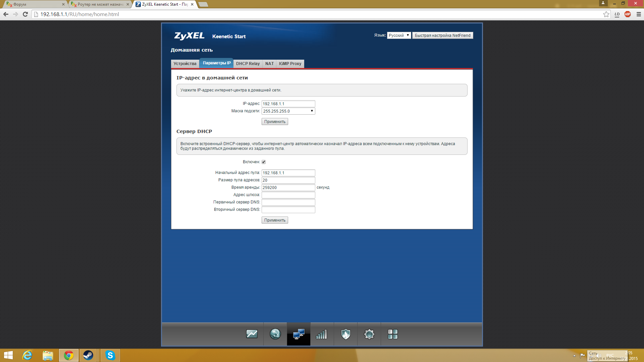Click the Action Center flag icon
Image resolution: width=644 pixels, height=362 pixels.
(x=582, y=356)
